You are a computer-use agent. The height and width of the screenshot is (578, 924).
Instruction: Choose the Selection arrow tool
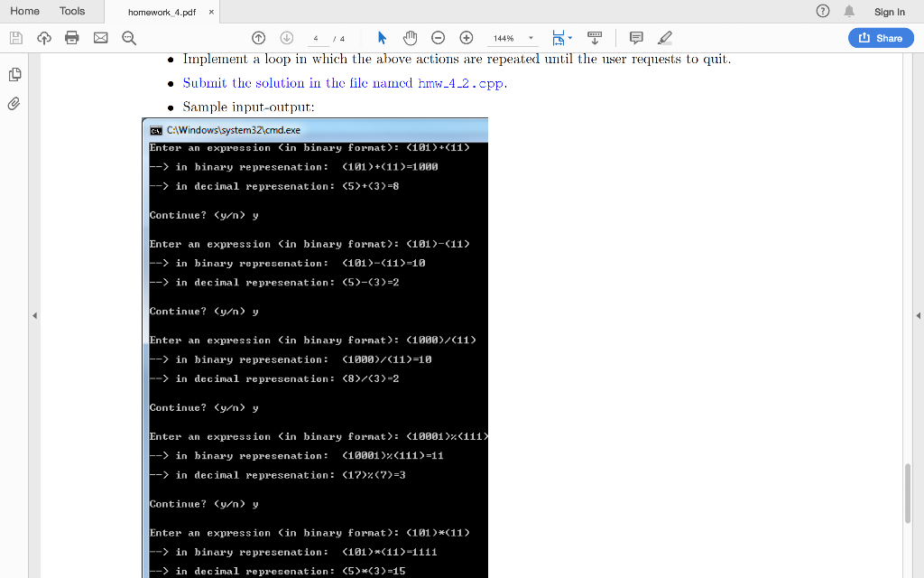[382, 38]
